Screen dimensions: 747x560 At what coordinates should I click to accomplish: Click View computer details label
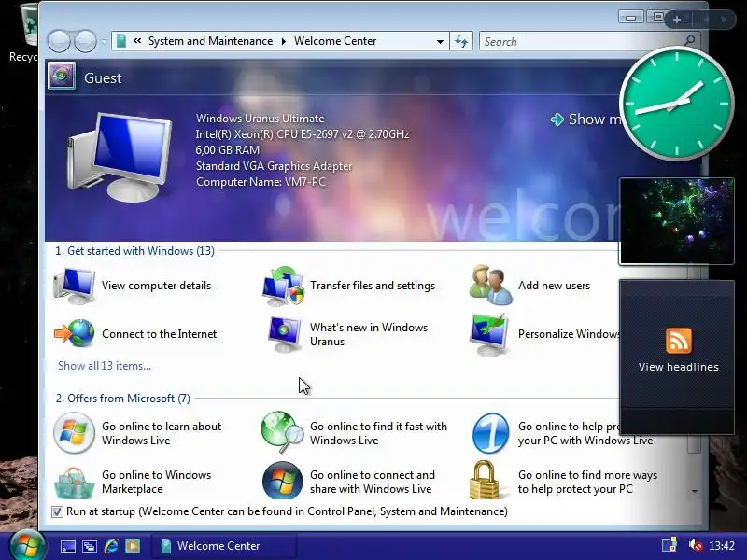pyautogui.click(x=156, y=286)
